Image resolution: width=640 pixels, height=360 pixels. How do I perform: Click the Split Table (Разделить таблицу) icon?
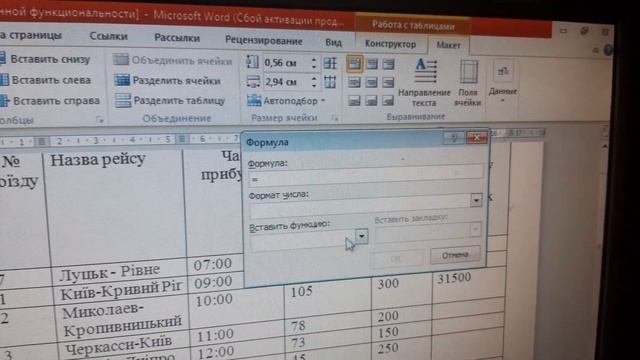point(123,100)
